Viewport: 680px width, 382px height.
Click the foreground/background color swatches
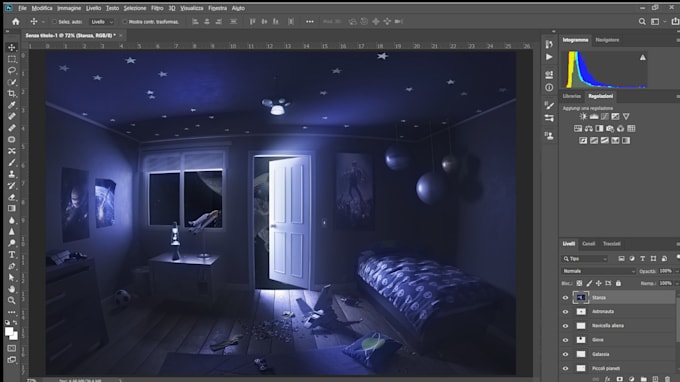(11, 333)
